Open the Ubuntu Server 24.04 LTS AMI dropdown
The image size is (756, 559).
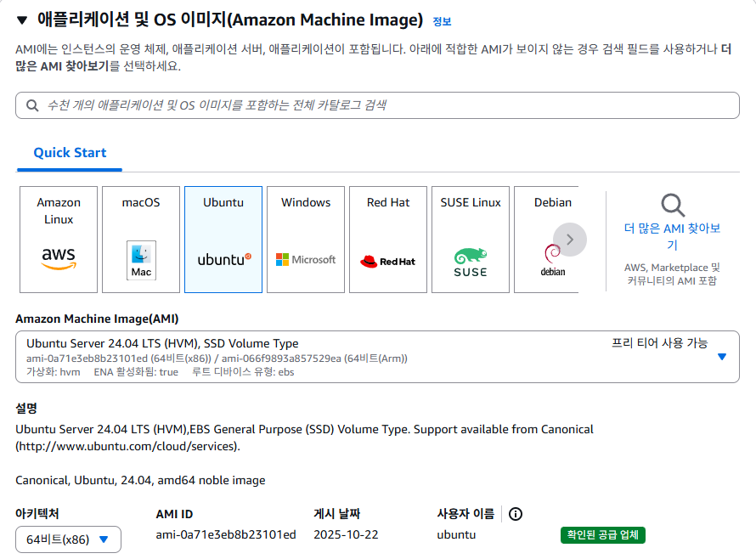point(377,357)
